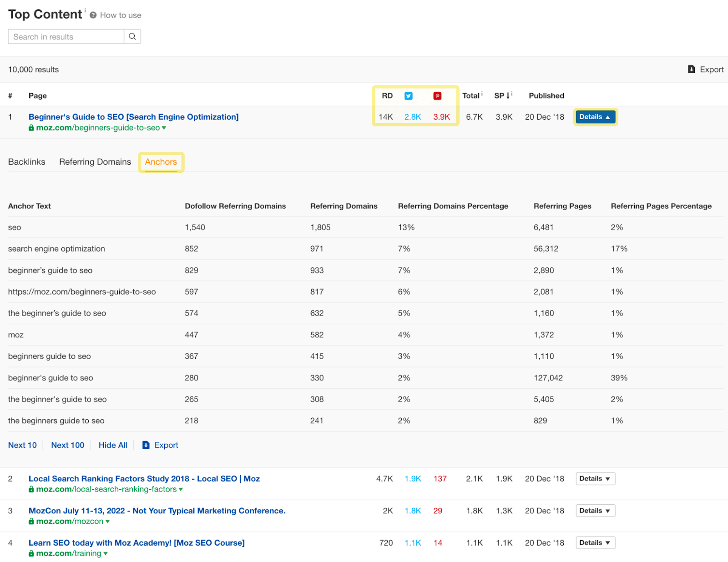This screenshot has width=728, height=562.
Task: Click the Export icon below the anchors table
Action: pyautogui.click(x=146, y=445)
